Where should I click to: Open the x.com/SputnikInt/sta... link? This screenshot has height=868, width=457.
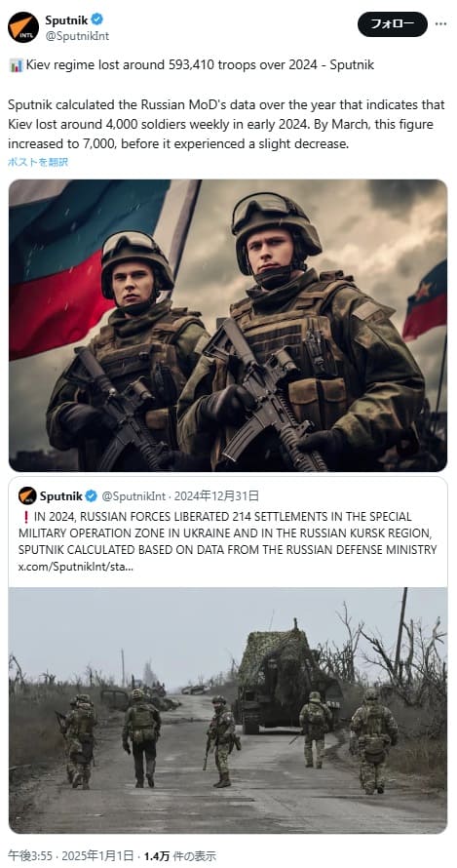coord(75,568)
